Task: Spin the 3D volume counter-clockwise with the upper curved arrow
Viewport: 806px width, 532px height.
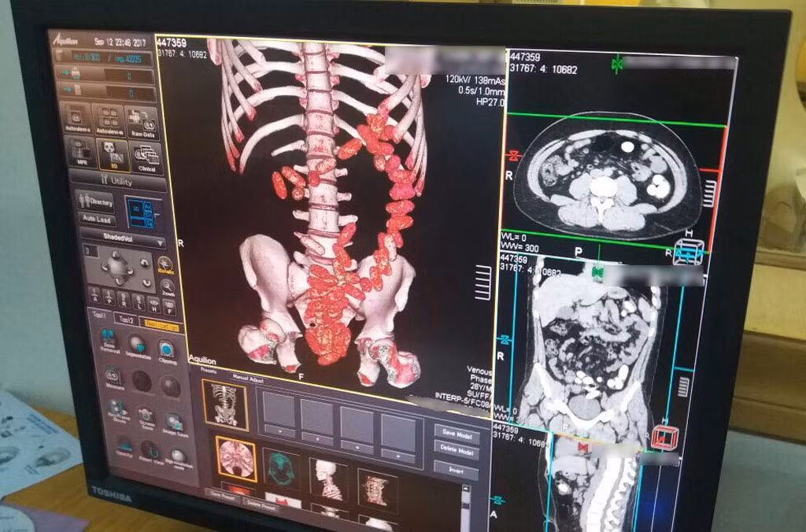Action: [x=145, y=261]
